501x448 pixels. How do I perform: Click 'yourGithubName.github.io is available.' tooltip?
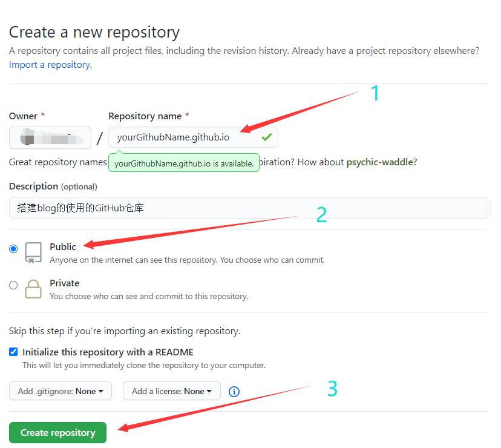pyautogui.click(x=184, y=163)
